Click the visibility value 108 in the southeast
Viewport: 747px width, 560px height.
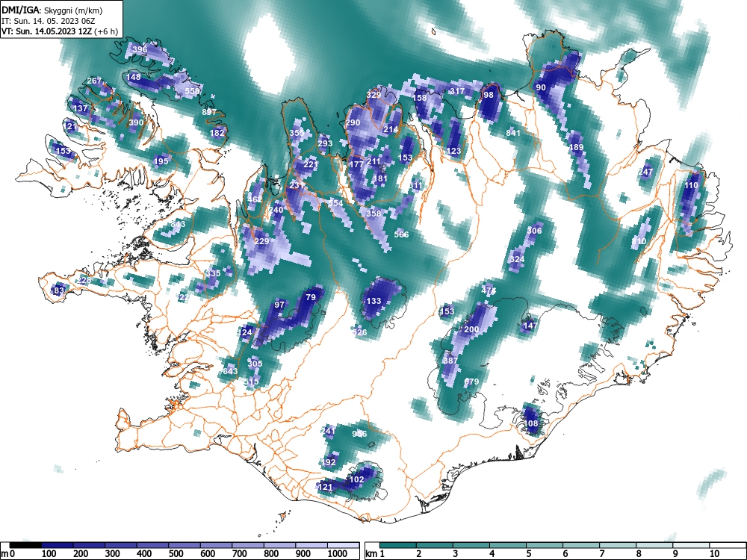(x=530, y=423)
